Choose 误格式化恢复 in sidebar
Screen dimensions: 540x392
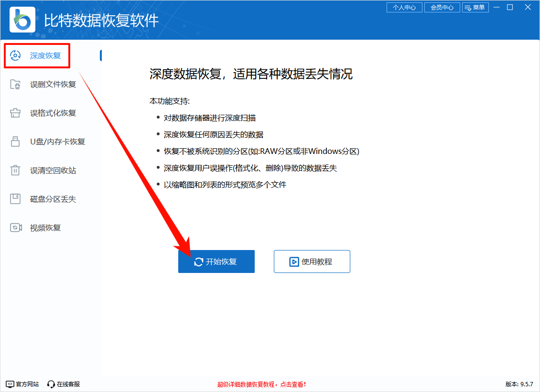click(53, 113)
